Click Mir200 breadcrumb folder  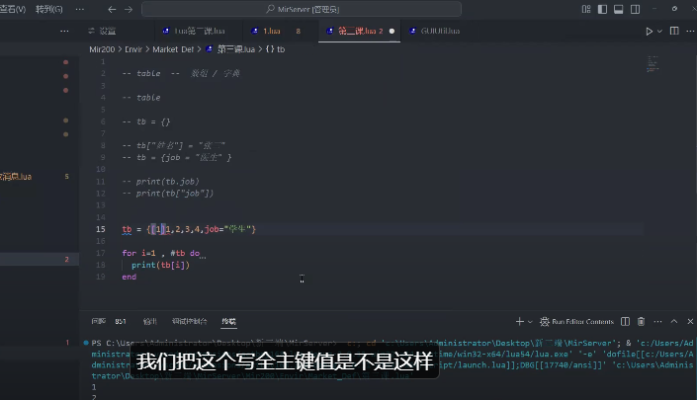(102, 48)
